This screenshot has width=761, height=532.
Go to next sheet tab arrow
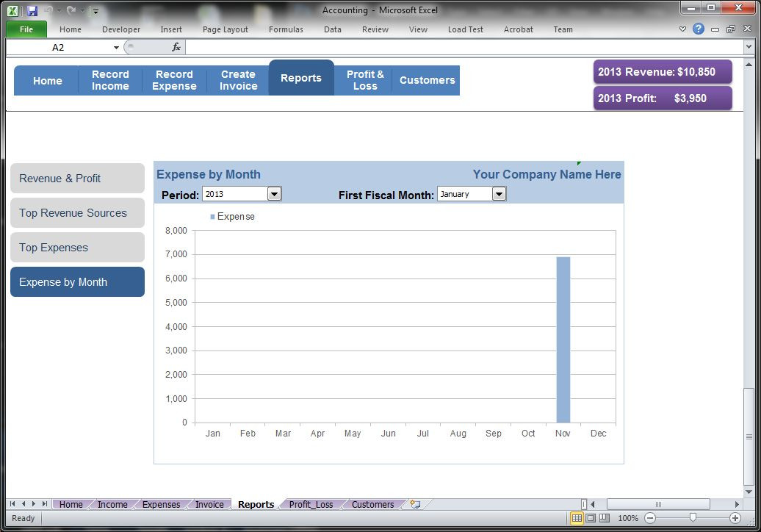coord(34,504)
